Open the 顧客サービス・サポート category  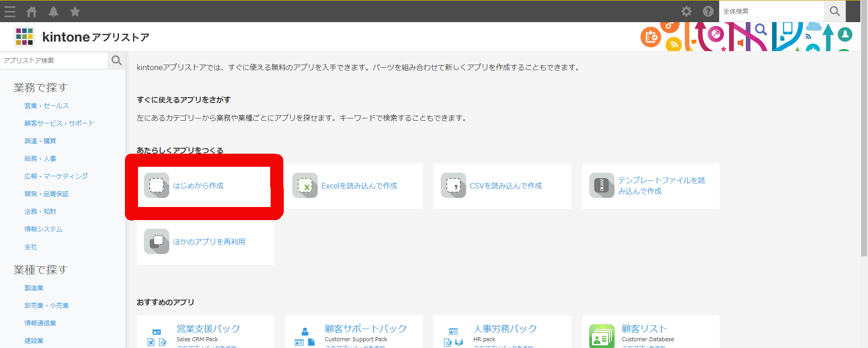pos(59,123)
